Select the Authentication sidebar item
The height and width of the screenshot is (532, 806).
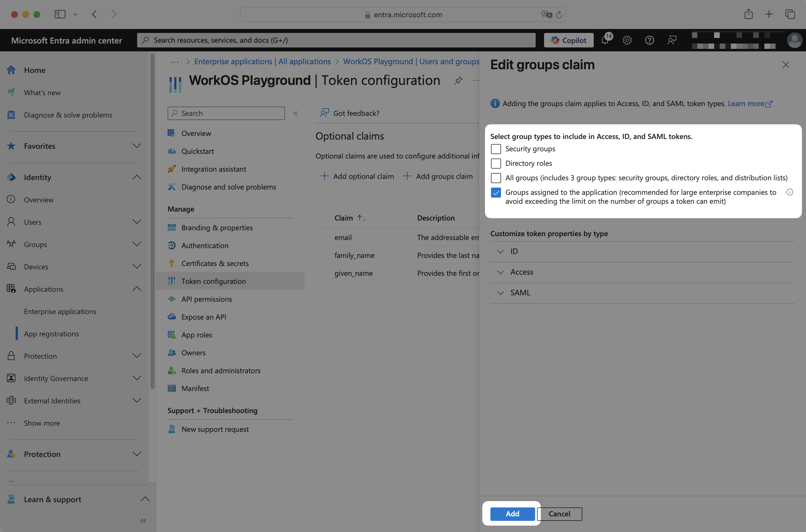pyautogui.click(x=205, y=245)
